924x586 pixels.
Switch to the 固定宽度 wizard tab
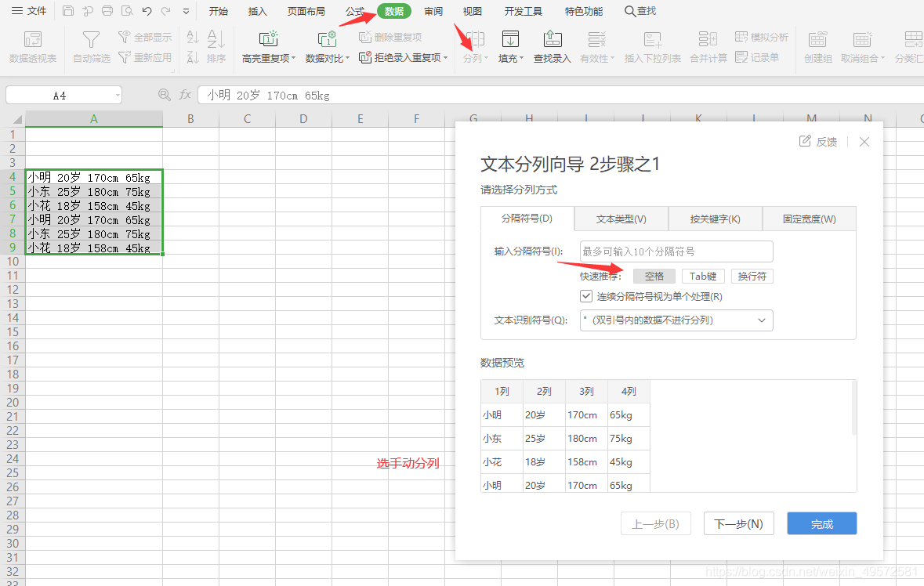[x=808, y=219]
